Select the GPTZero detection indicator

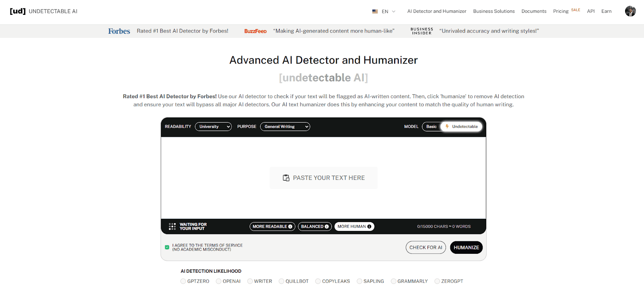tap(184, 281)
